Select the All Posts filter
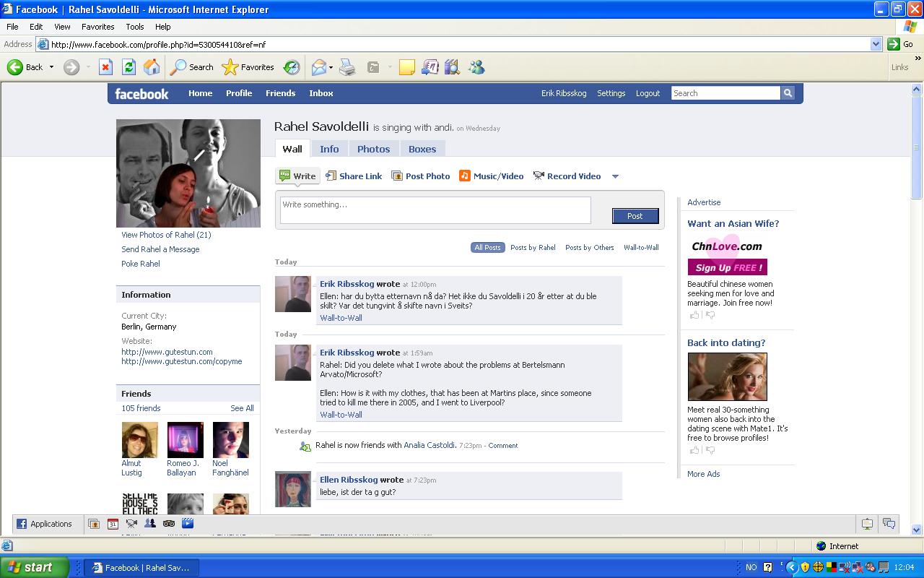 (487, 247)
